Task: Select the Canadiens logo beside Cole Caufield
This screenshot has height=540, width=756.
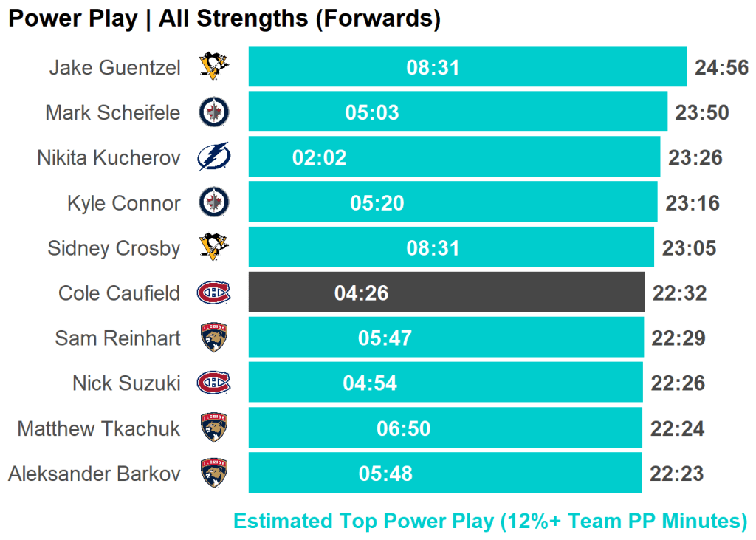Action: tap(214, 293)
